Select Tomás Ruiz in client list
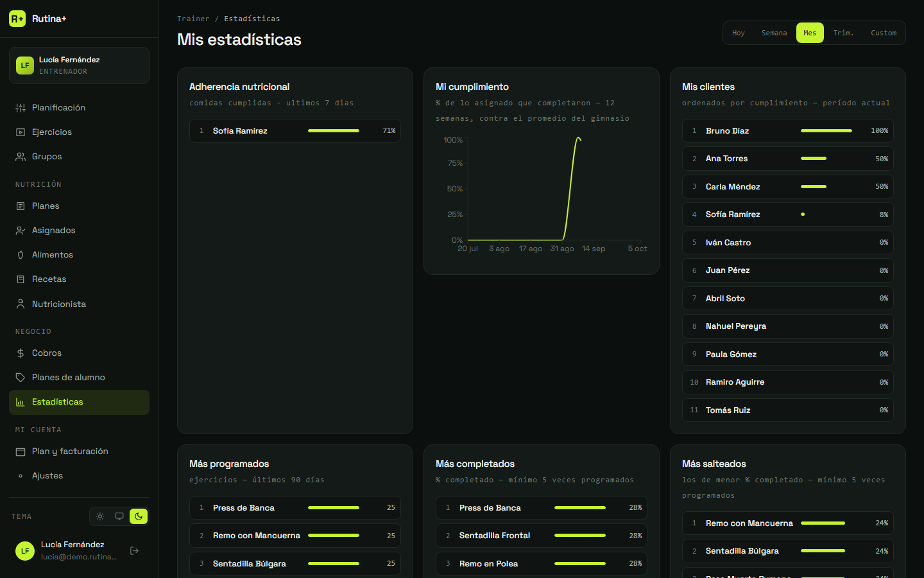The image size is (924, 578). point(788,410)
